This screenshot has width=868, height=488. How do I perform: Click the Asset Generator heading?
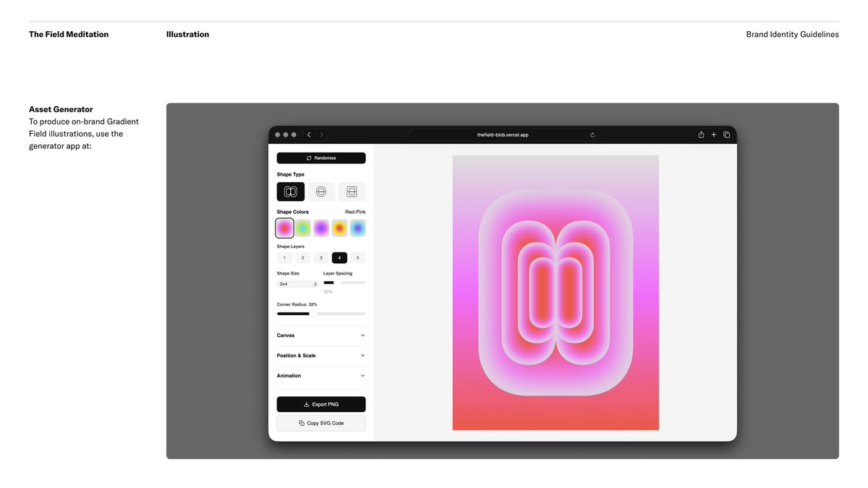coord(61,109)
